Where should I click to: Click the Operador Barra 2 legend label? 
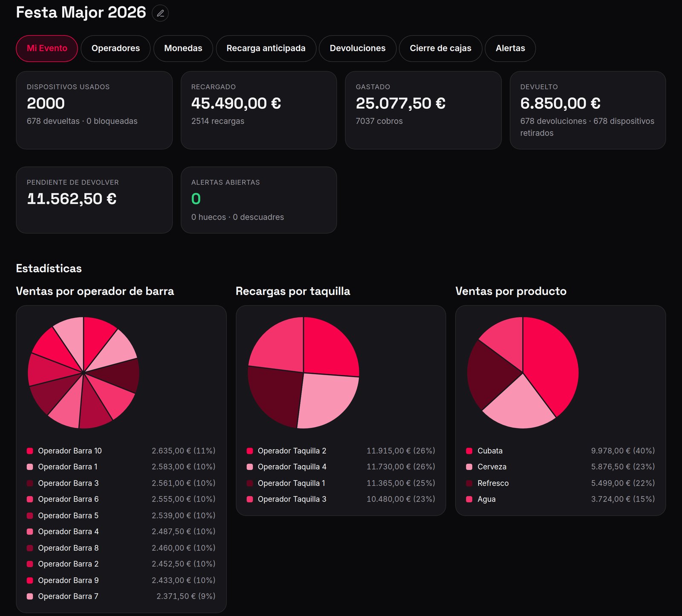68,564
